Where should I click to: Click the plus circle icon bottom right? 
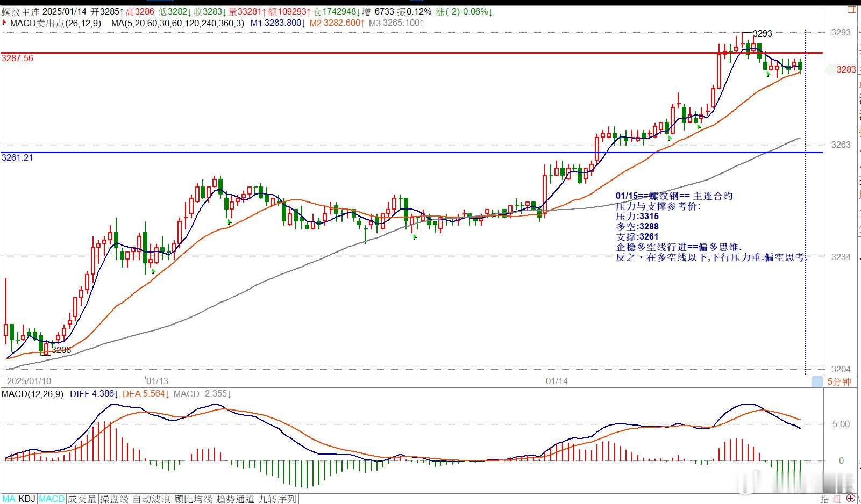click(x=850, y=499)
